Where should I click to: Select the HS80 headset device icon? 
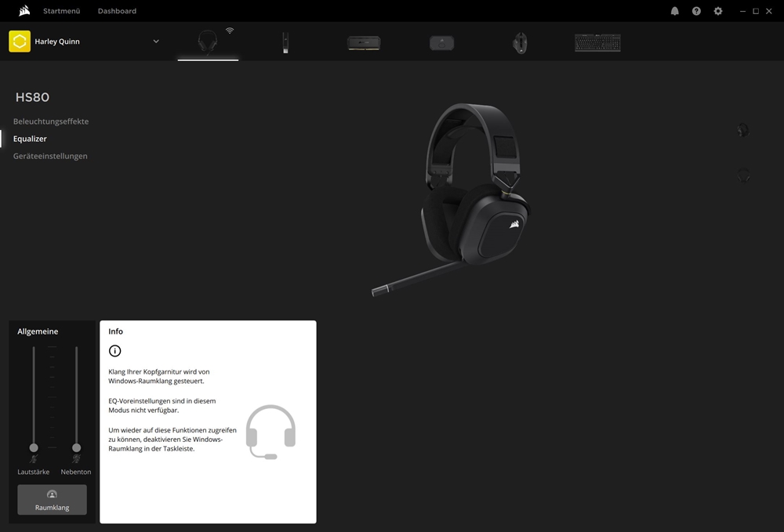208,42
